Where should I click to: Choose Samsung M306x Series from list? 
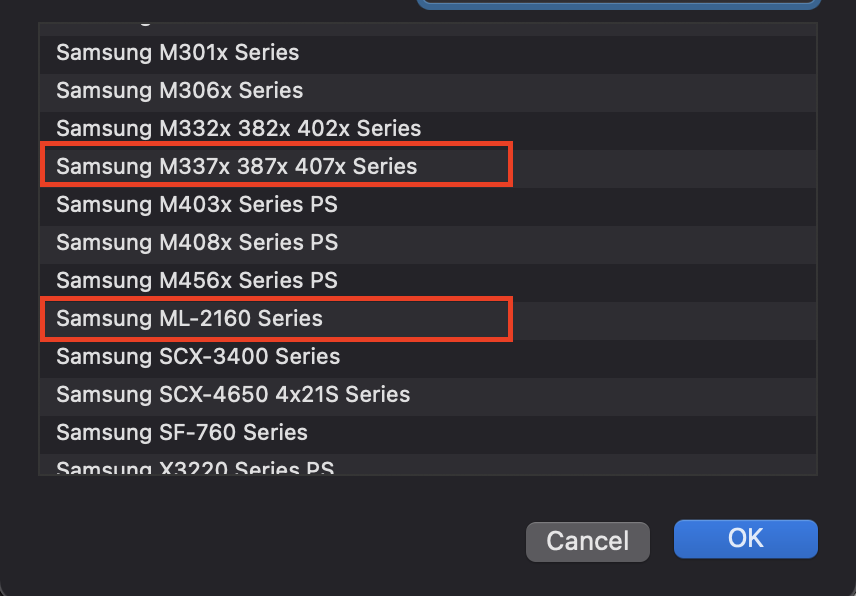(180, 90)
